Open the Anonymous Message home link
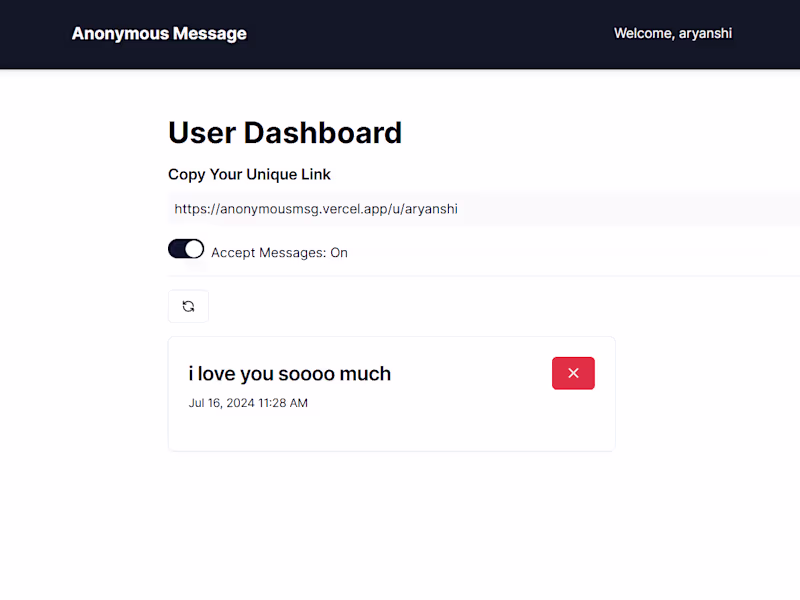800x600 pixels. point(159,33)
